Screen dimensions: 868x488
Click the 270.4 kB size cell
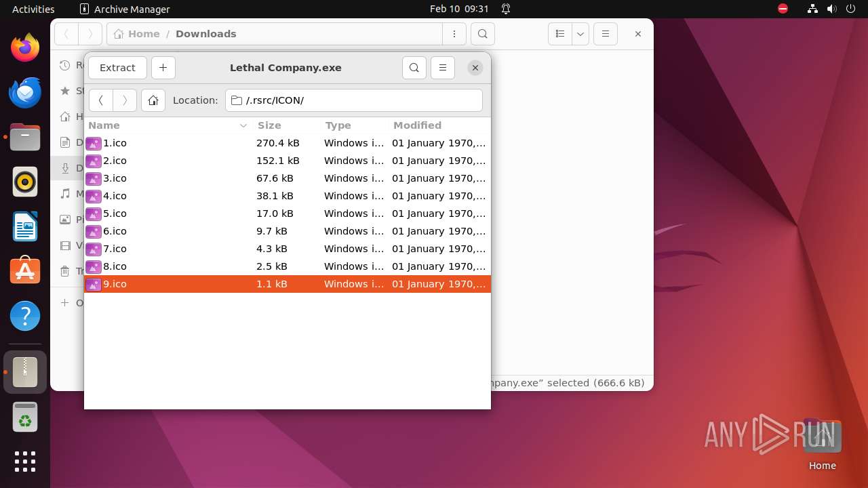click(x=278, y=143)
